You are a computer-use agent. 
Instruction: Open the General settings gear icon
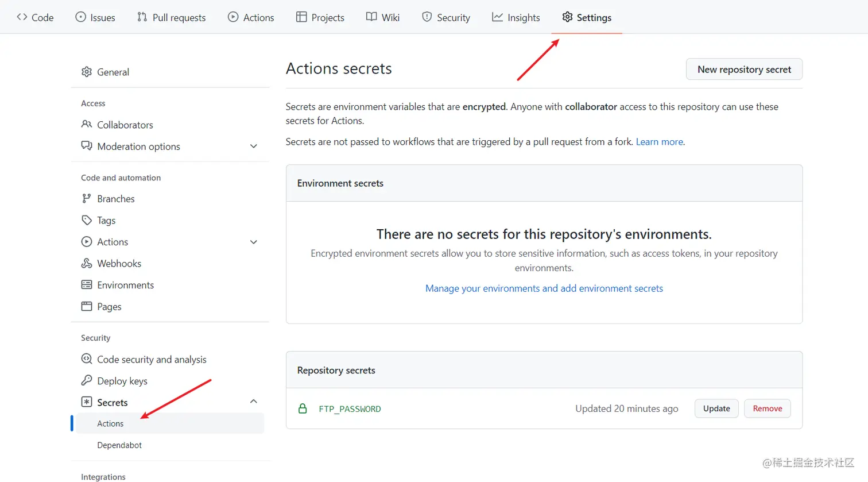(x=86, y=71)
